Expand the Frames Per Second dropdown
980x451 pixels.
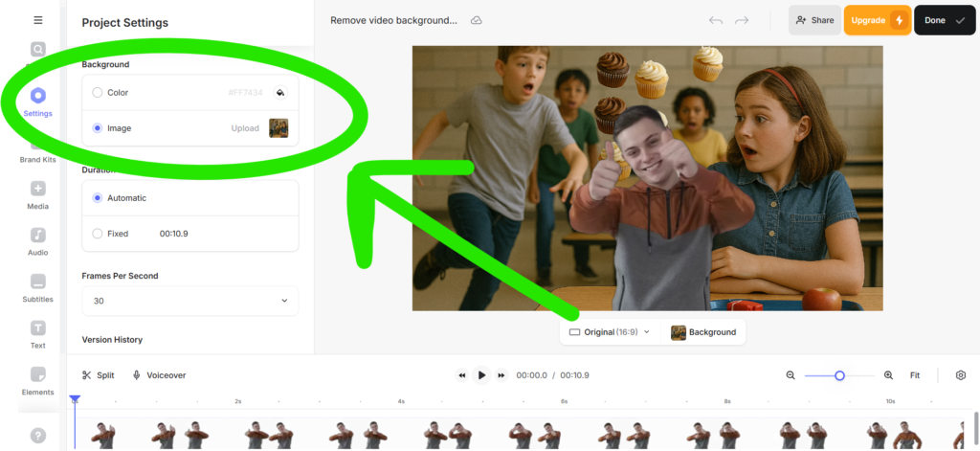(x=190, y=301)
